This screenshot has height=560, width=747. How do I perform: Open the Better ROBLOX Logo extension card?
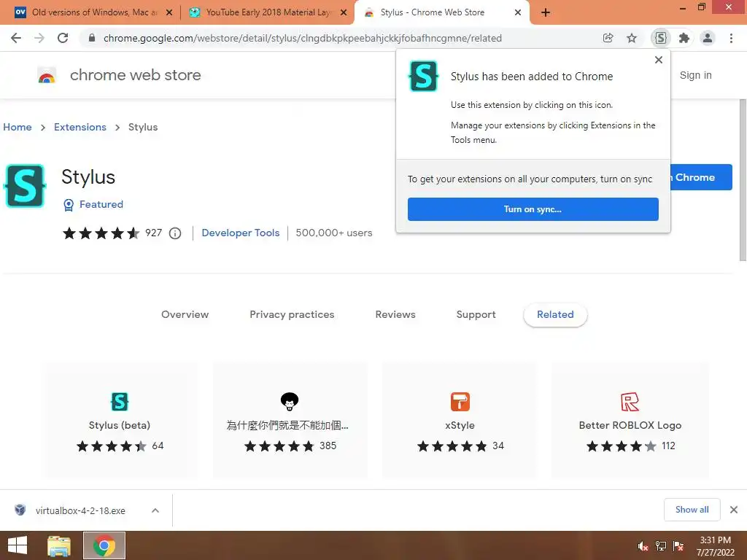(630, 420)
